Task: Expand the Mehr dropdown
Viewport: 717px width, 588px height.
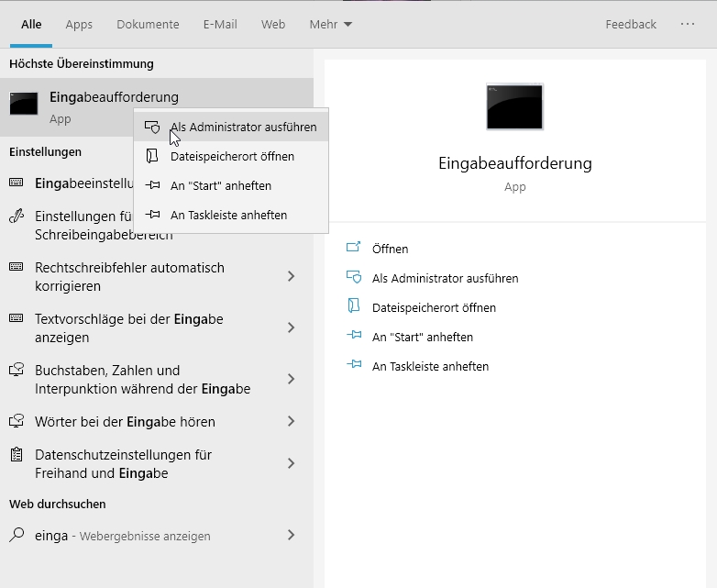Action: tap(331, 24)
